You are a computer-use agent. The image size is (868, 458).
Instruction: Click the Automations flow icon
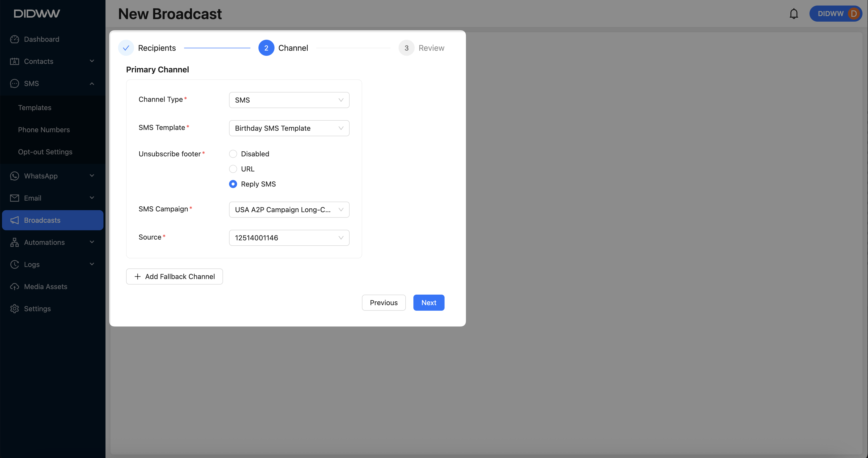click(x=15, y=242)
